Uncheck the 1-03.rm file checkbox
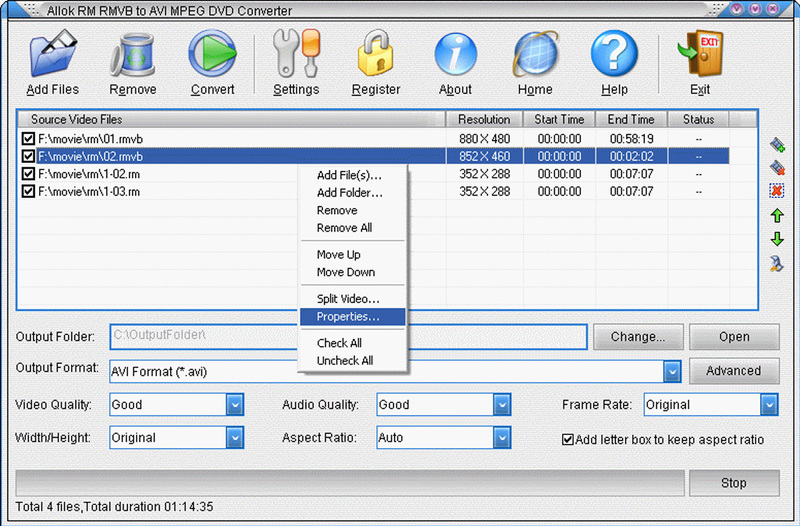The width and height of the screenshot is (800, 526). pyautogui.click(x=28, y=191)
